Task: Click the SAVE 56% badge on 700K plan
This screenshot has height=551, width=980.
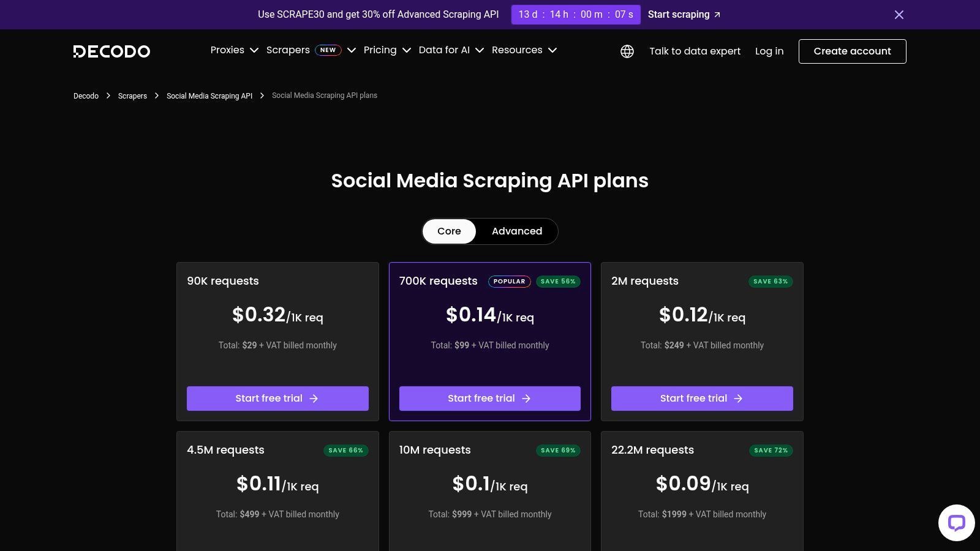Action: pos(557,281)
